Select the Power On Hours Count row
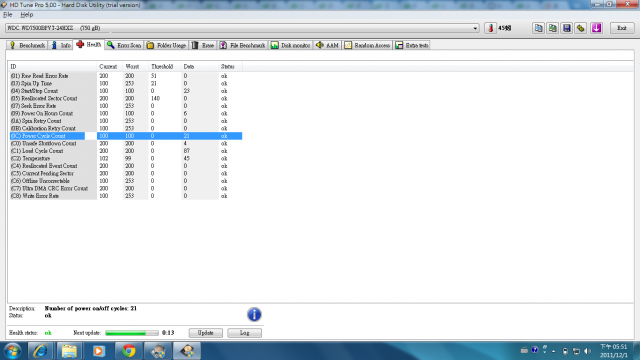This screenshot has height=360, width=640. coord(126,113)
